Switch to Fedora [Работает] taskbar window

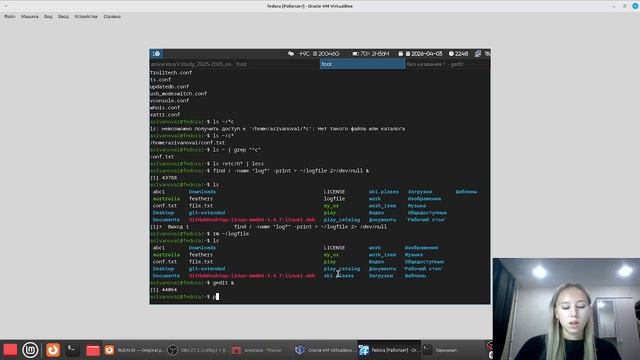tap(389, 350)
